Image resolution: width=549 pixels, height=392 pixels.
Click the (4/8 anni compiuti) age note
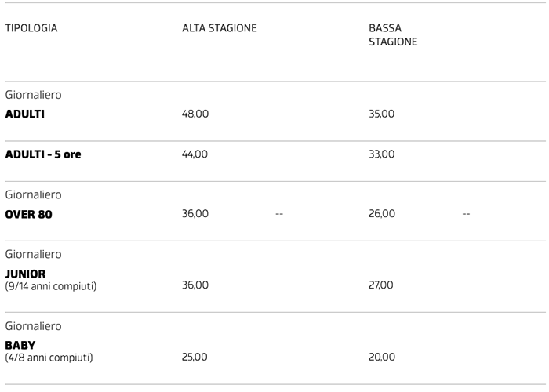tap(49, 357)
